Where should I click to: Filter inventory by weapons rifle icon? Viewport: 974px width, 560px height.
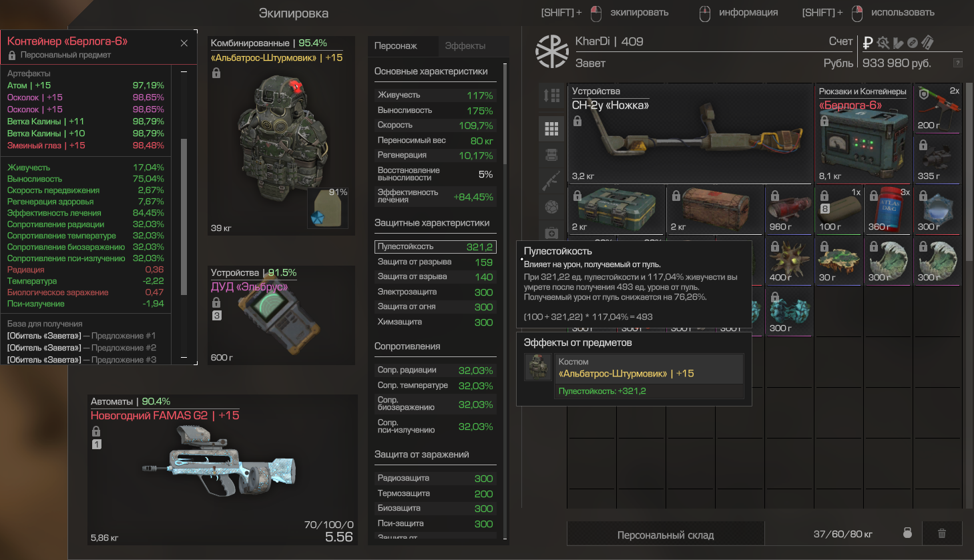click(551, 181)
